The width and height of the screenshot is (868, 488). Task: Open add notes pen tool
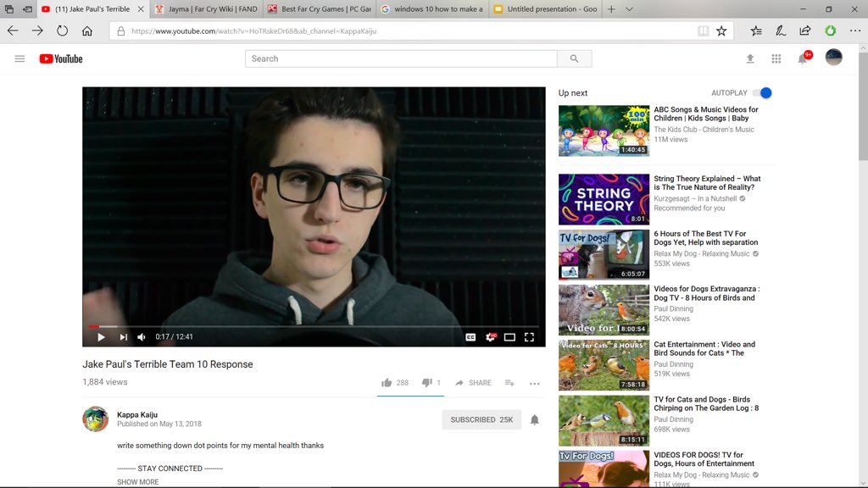[781, 31]
